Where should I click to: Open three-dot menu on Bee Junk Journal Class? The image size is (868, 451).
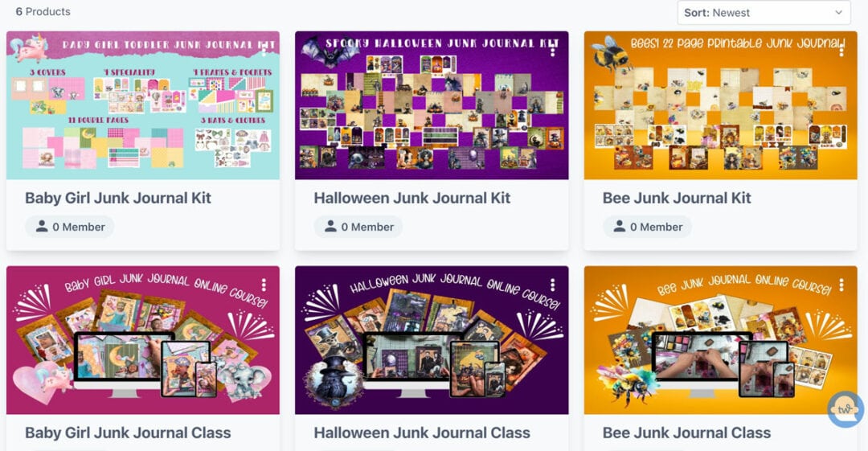[x=841, y=285]
